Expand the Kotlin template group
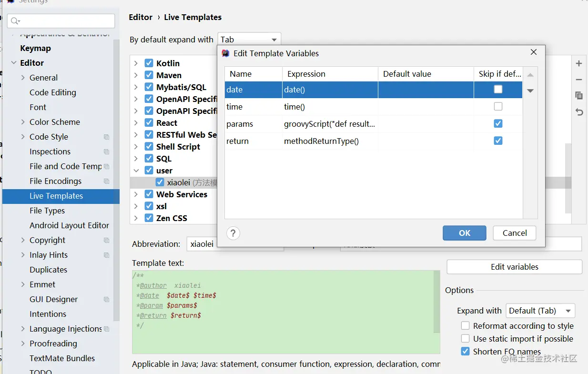The height and width of the screenshot is (374, 588). tap(136, 63)
